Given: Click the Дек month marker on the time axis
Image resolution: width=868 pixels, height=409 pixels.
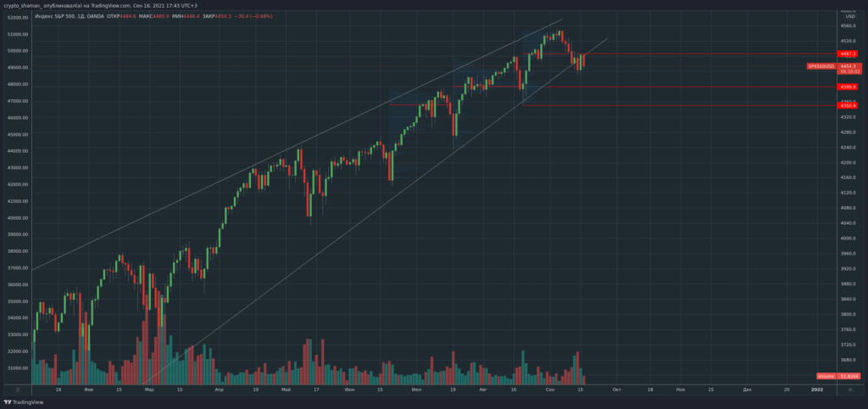Looking at the screenshot, I should click(747, 389).
